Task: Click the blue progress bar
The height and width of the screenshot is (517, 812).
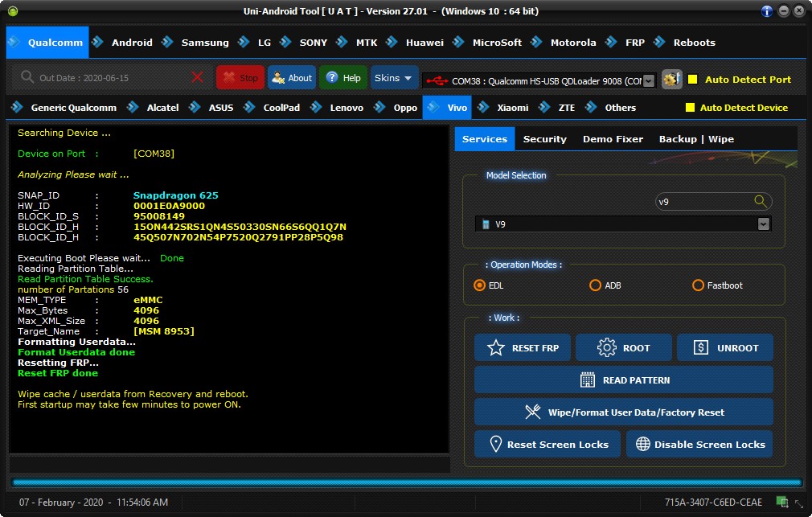Action: click(406, 482)
